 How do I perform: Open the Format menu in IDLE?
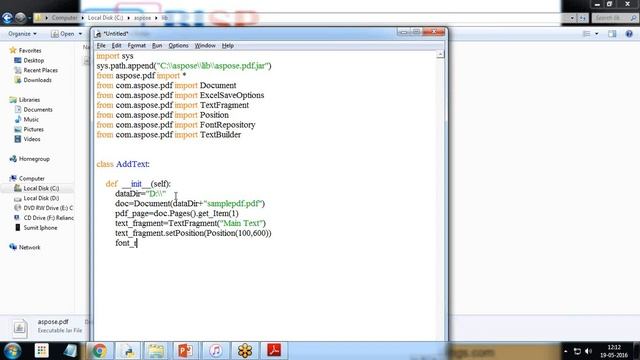[x=136, y=46]
